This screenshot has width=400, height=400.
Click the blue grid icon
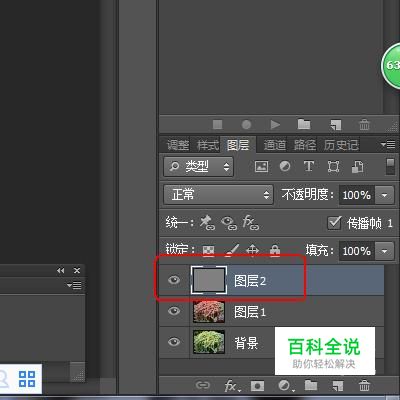click(27, 379)
